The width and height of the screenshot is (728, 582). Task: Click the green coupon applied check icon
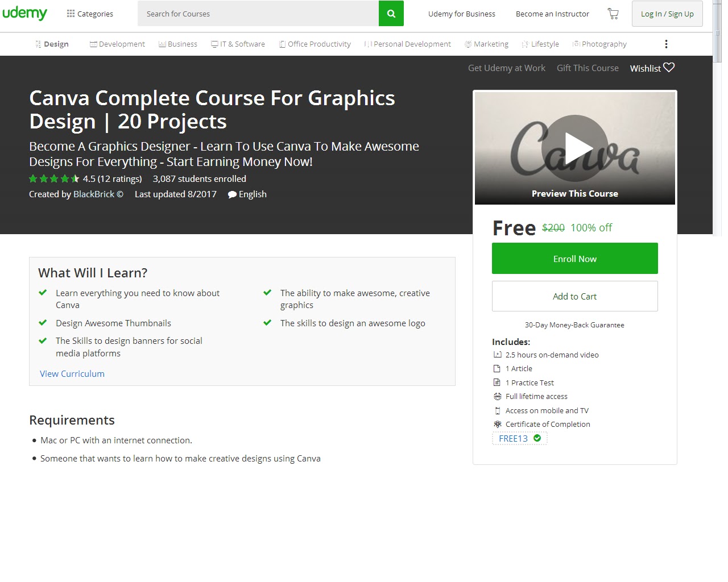point(537,438)
